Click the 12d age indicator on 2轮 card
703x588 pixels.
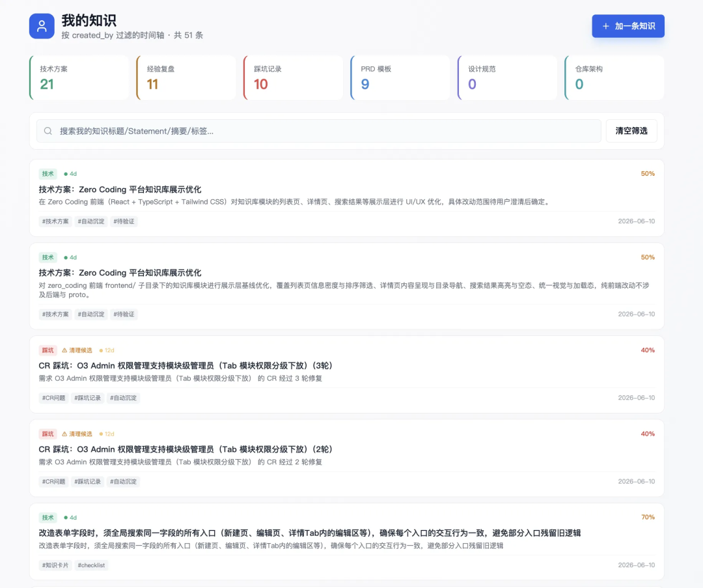coord(107,434)
